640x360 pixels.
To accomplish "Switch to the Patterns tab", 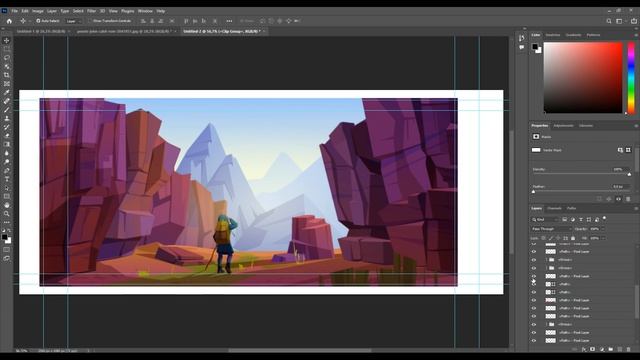I will [593, 35].
